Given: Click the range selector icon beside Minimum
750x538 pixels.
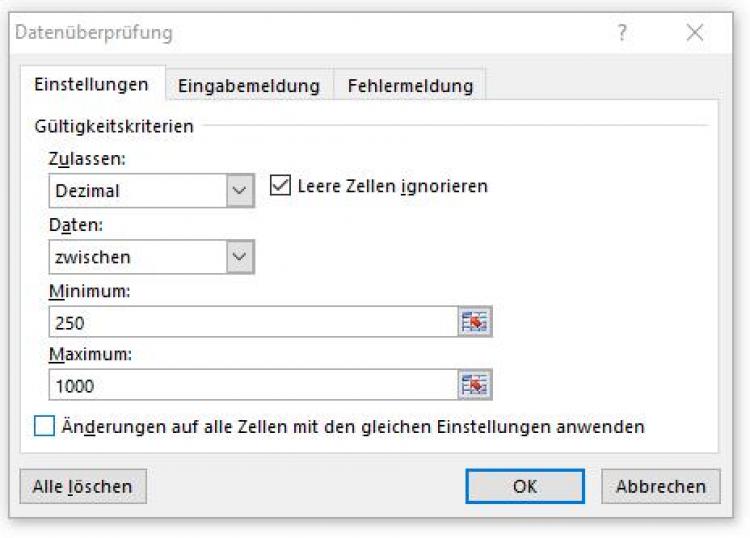Looking at the screenshot, I should (x=476, y=322).
